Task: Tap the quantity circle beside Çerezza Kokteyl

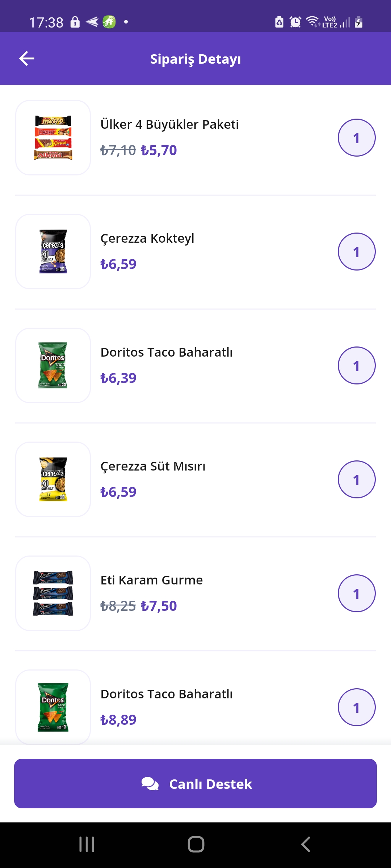Action: point(357,252)
